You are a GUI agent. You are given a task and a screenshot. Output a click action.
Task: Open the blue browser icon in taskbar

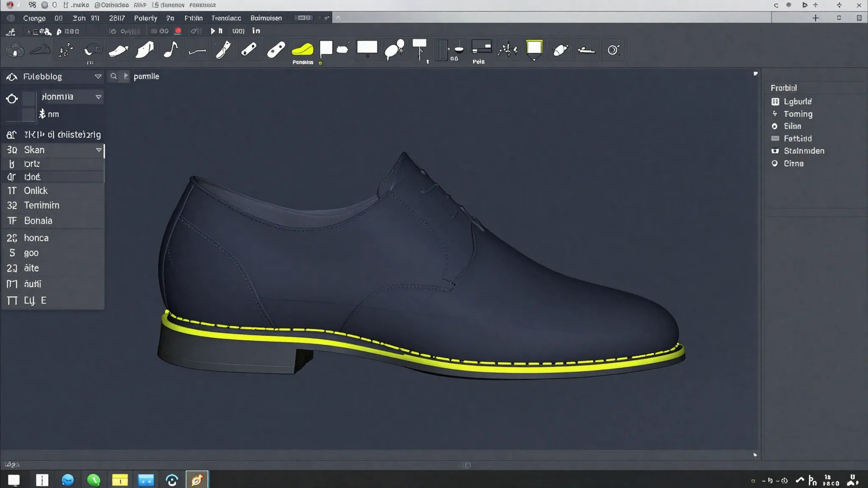click(68, 480)
